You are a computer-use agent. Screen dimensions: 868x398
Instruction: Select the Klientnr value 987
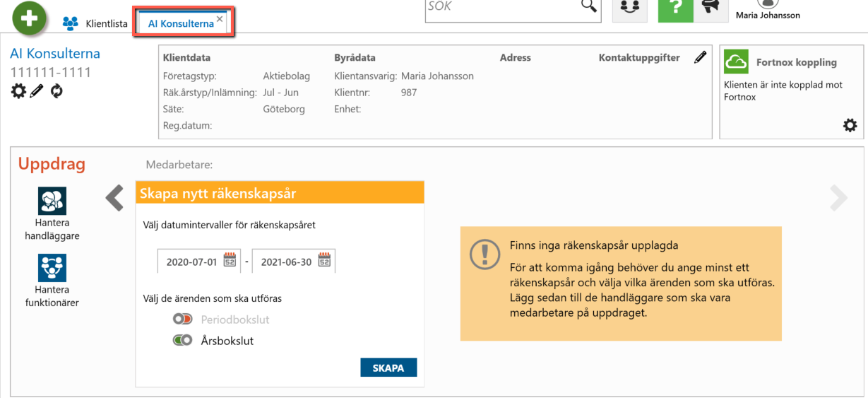point(409,93)
